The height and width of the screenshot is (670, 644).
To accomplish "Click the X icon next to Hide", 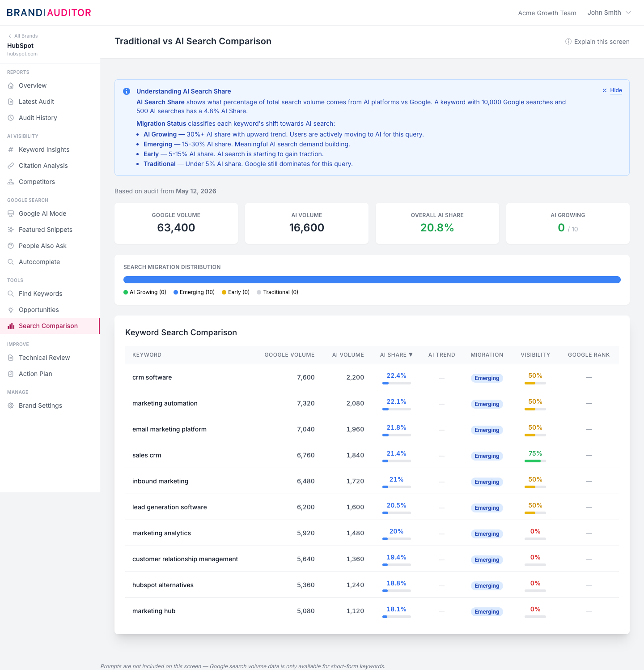I will (605, 90).
